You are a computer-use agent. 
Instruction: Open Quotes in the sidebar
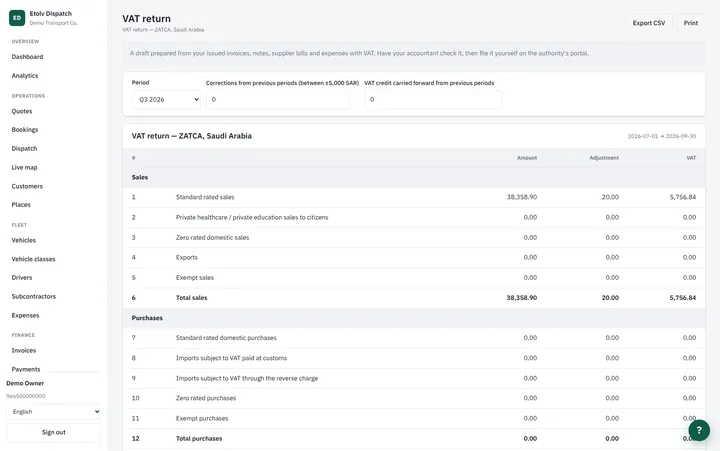(22, 111)
